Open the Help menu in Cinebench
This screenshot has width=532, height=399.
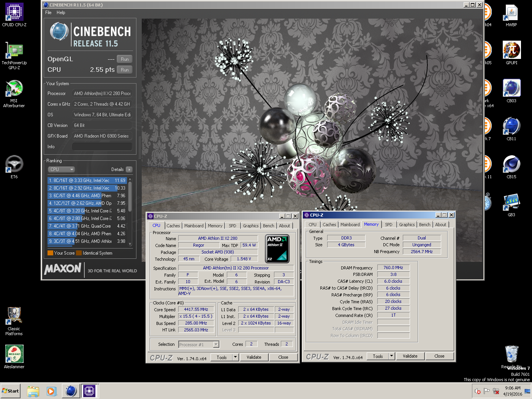[x=61, y=13]
